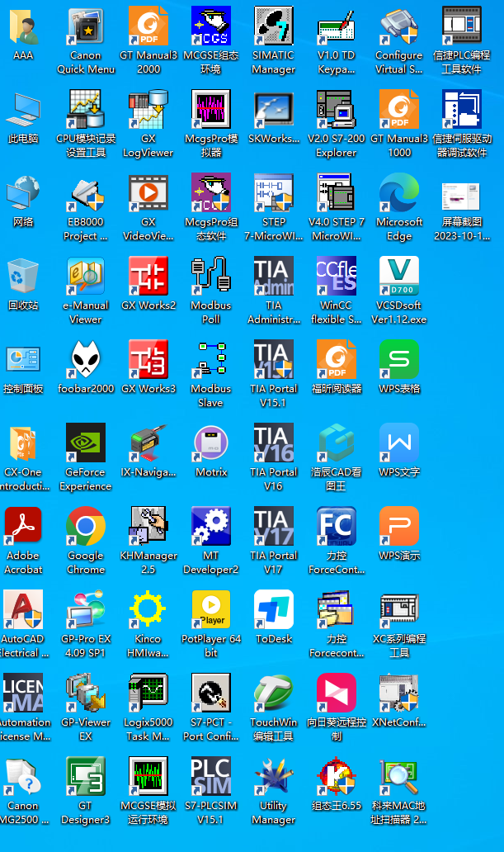The width and height of the screenshot is (504, 852).
Task: Click the 屏幕截图 screenshot file thumbnail
Action: tap(461, 194)
